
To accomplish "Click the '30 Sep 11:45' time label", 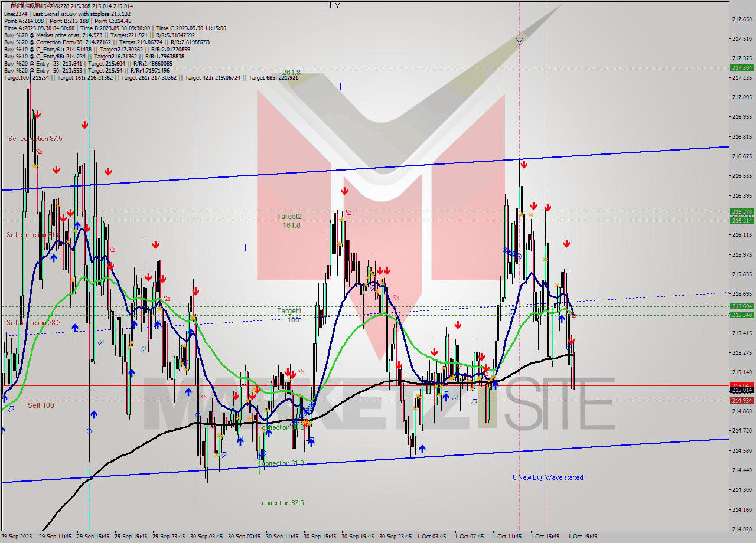I will 282,537.
